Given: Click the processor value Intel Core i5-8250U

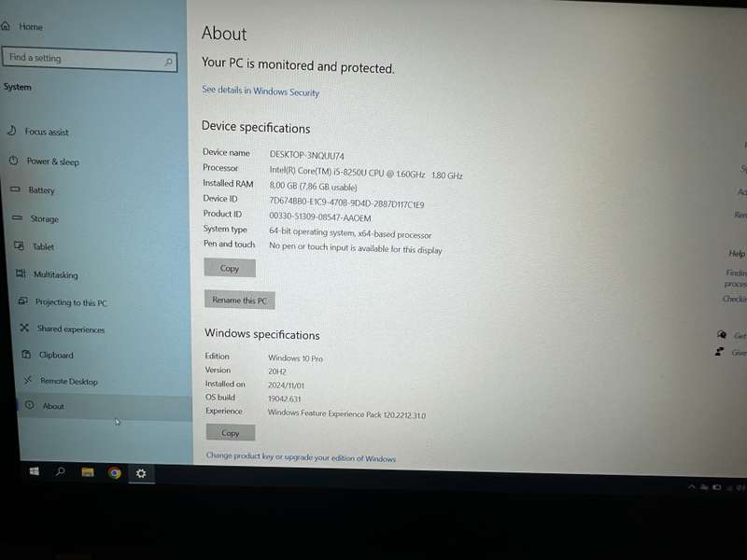Looking at the screenshot, I should (x=366, y=173).
